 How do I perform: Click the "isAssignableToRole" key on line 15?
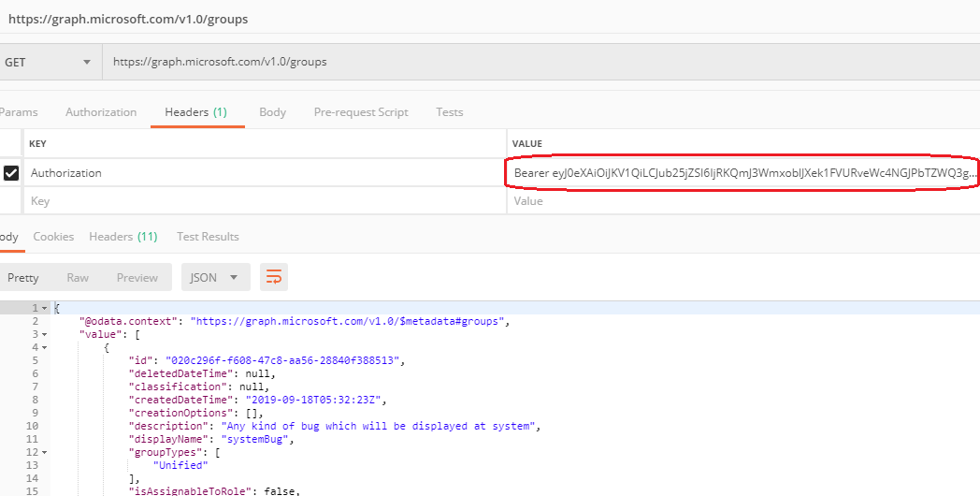pos(190,491)
